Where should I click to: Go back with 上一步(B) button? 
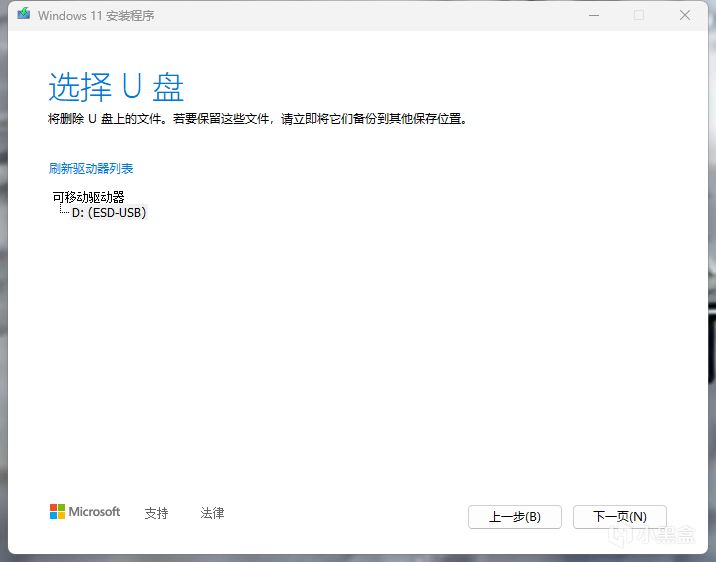[515, 517]
